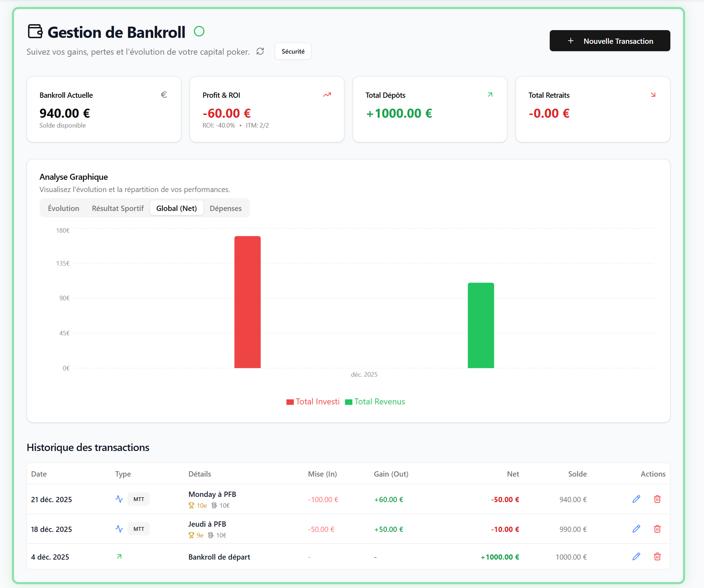Click the euro icon on Bankroll Actuelle
704x588 pixels.
pyautogui.click(x=164, y=95)
